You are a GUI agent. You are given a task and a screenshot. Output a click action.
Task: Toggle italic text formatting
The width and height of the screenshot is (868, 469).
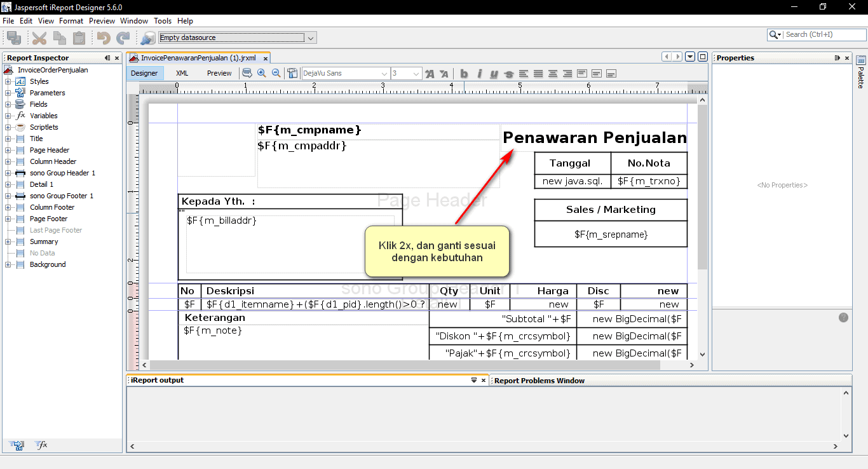coord(479,74)
